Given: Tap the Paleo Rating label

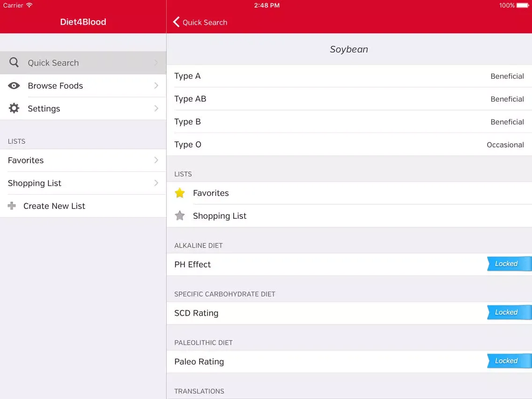Looking at the screenshot, I should (x=199, y=362).
